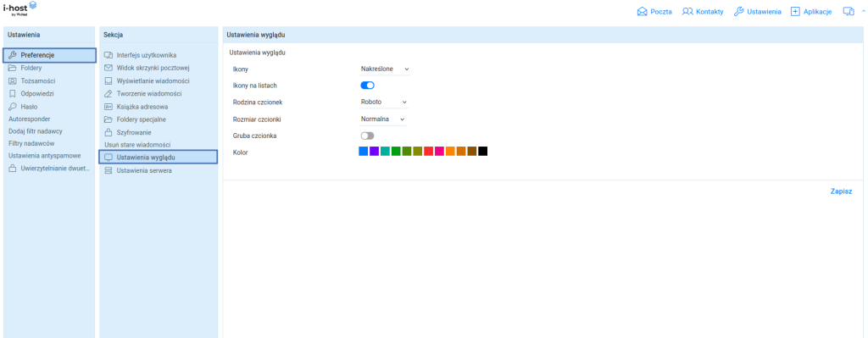Screen dimensions: 868x338
Task: Click the Widok skrzynki pocztowej envelope icon
Action: pos(108,68)
